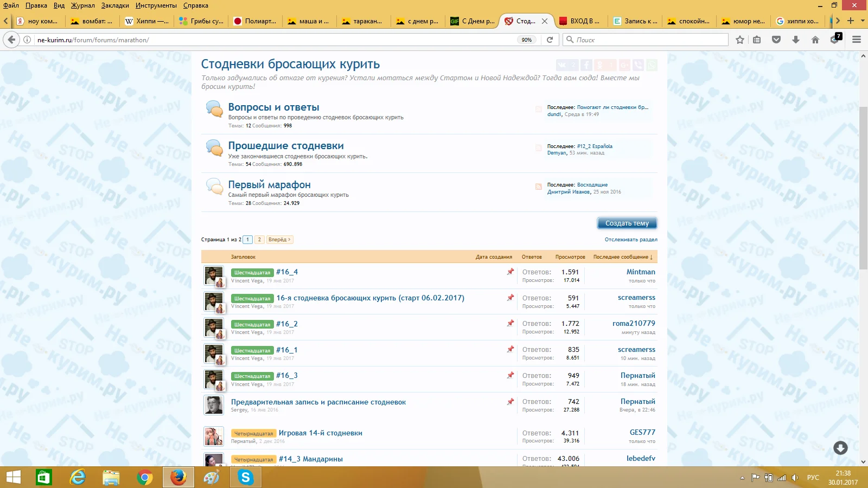Expand the list all tabs dropdown arrow

click(863, 21)
